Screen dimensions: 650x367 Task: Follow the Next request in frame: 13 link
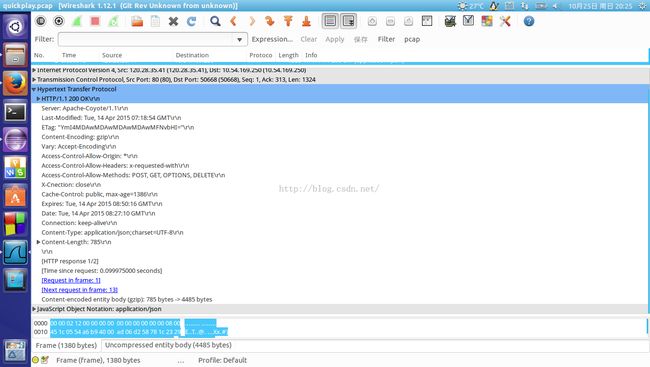[80, 290]
